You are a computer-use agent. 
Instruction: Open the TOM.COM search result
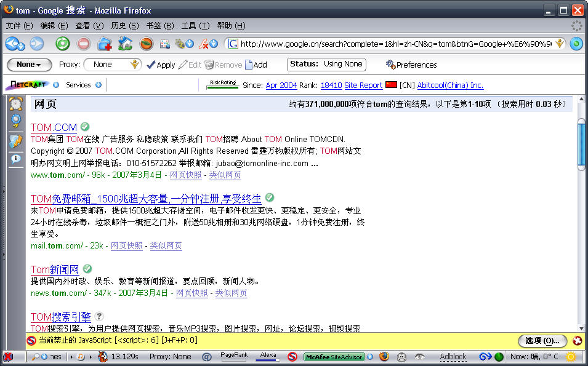click(54, 127)
